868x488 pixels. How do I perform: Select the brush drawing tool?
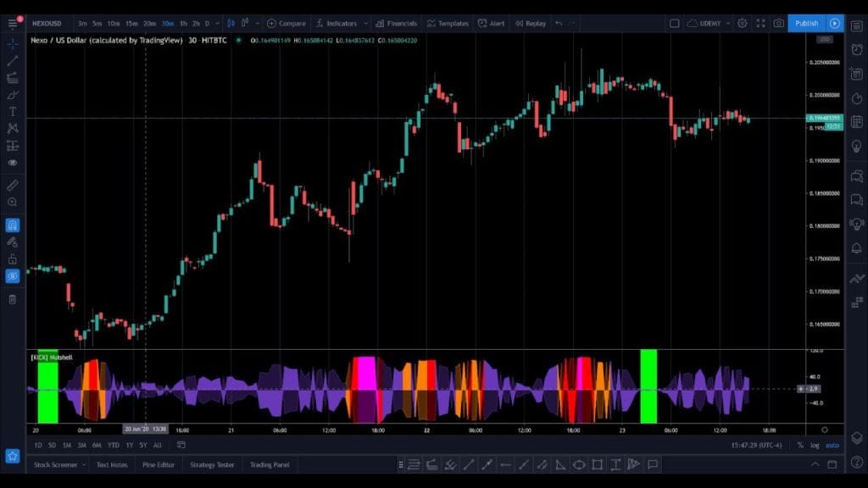[x=13, y=95]
